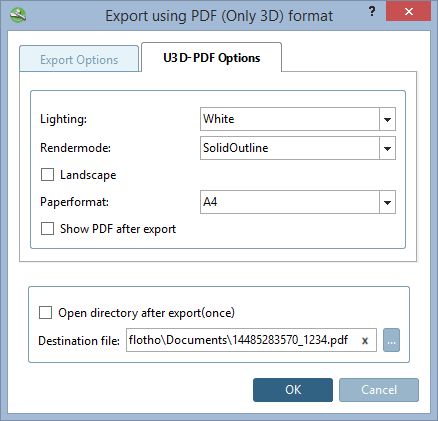Viewport: 438px width, 421px height.
Task: Click the Cancel button
Action: point(379,390)
